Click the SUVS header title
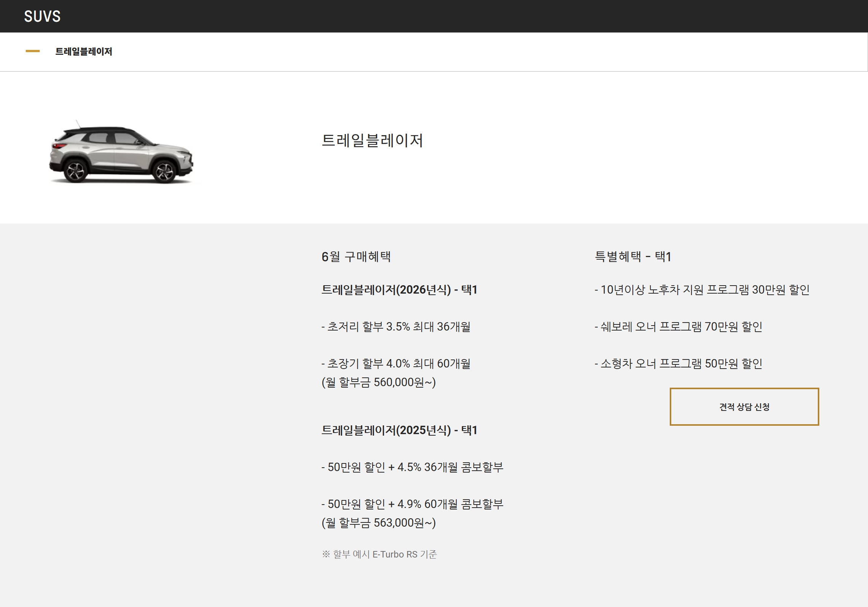This screenshot has width=868, height=607. [x=42, y=16]
